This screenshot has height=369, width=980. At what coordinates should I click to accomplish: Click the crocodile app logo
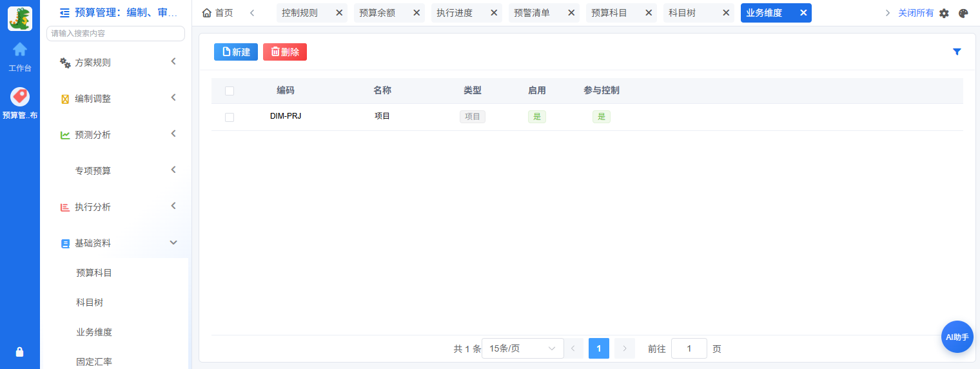coord(20,19)
